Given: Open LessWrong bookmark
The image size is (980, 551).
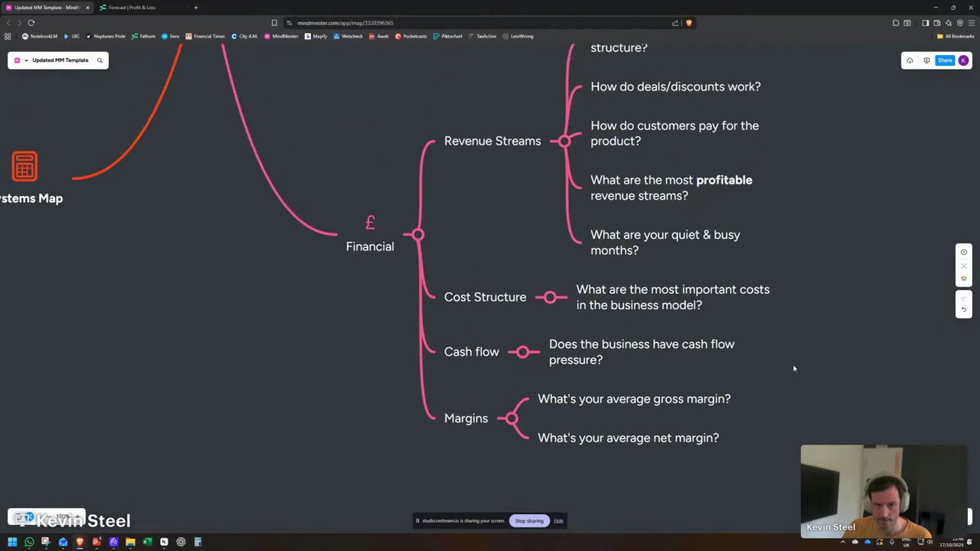Looking at the screenshot, I should (x=518, y=36).
